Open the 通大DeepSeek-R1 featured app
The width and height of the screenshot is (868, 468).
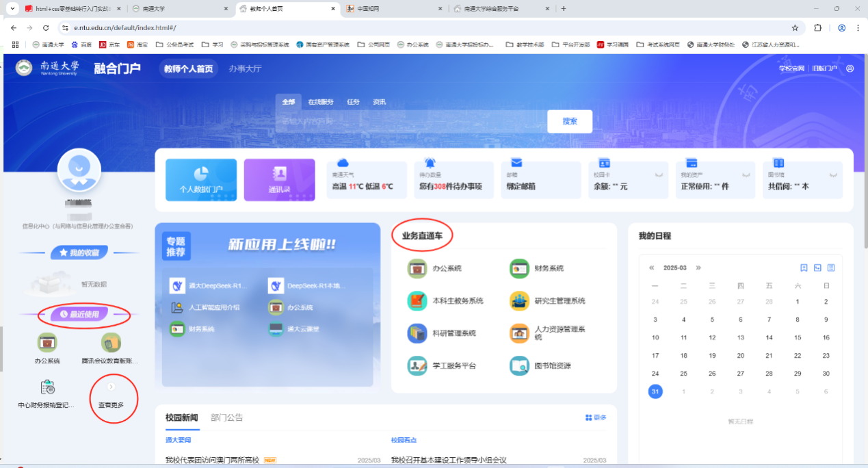point(176,285)
